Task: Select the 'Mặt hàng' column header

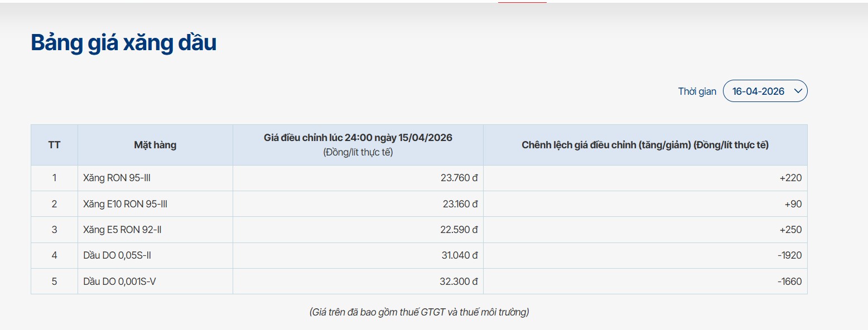Action: 155,145
